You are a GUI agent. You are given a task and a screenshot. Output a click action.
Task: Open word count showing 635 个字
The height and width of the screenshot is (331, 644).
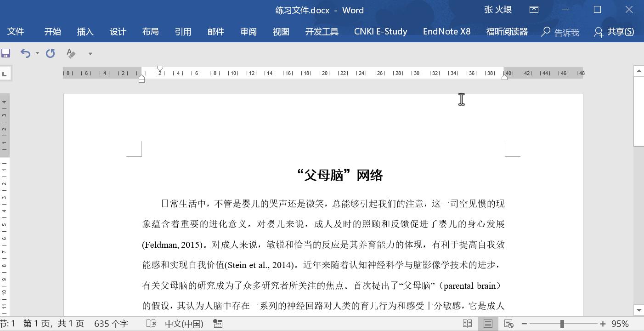(x=111, y=324)
